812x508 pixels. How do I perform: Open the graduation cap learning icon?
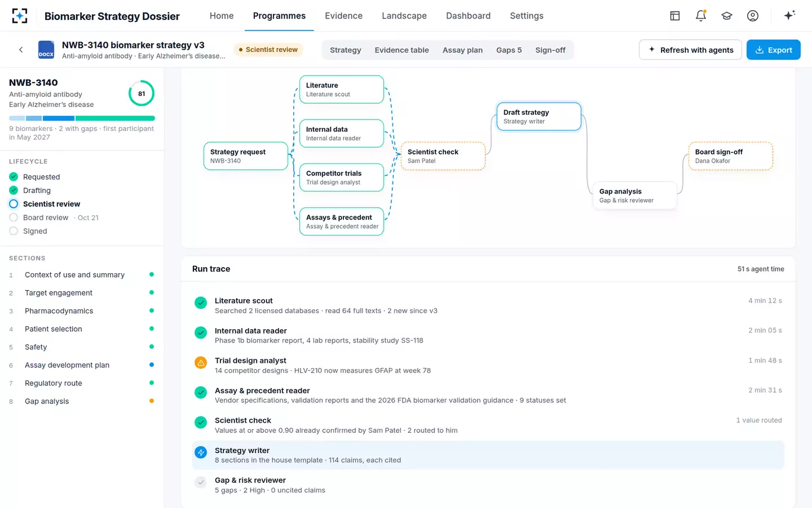tap(727, 16)
